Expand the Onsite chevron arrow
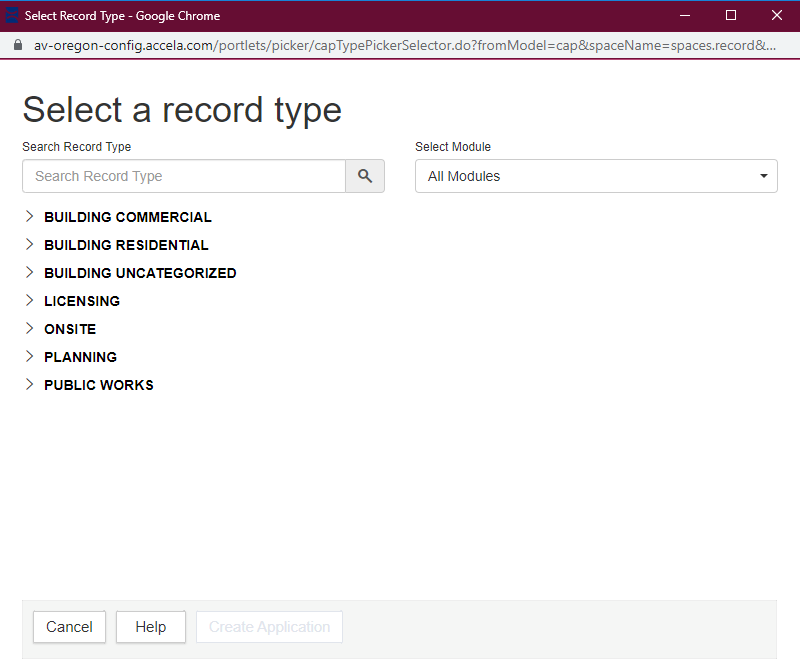 tap(30, 329)
